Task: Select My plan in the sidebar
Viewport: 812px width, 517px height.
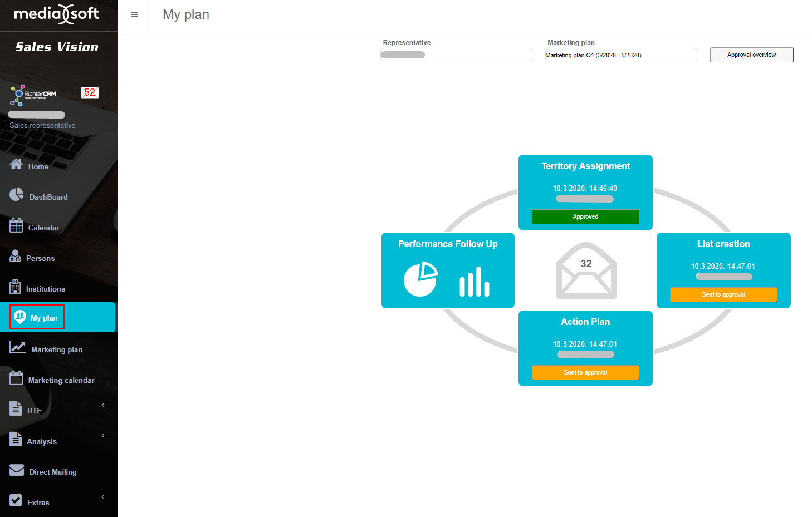Action: point(37,317)
